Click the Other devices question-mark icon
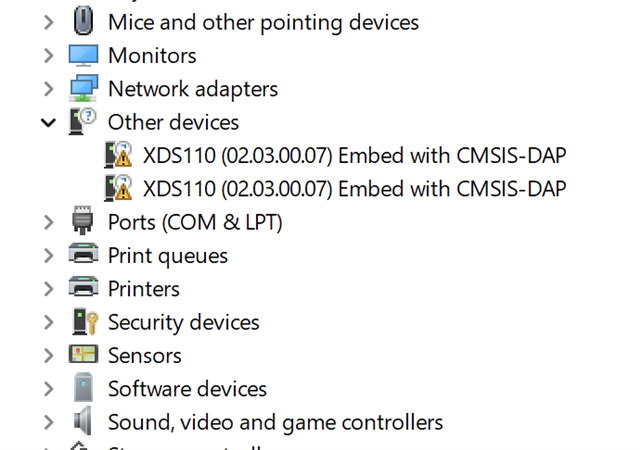The width and height of the screenshot is (640, 450). tap(83, 122)
